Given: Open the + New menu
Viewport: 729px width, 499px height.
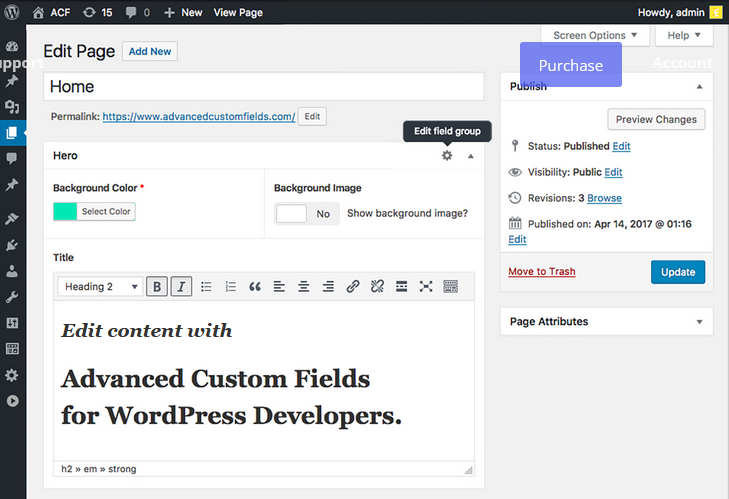Looking at the screenshot, I should pos(183,13).
